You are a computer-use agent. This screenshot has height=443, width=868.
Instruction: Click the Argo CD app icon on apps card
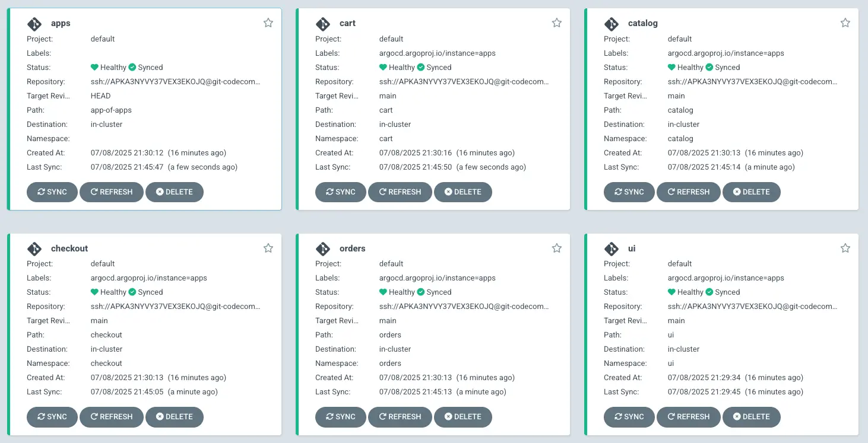34,24
